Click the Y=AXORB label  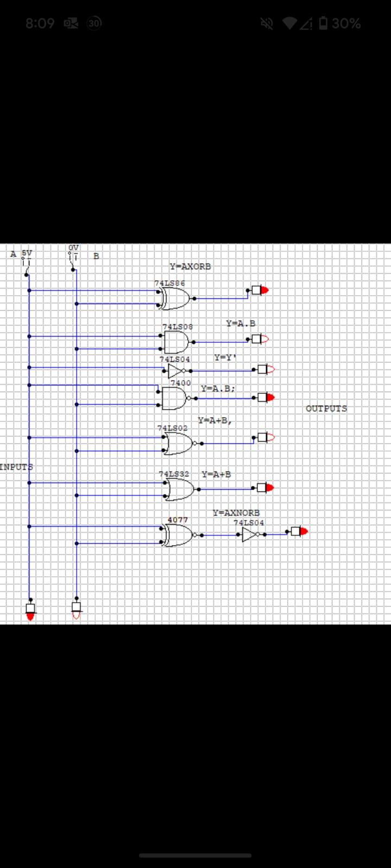click(x=190, y=266)
